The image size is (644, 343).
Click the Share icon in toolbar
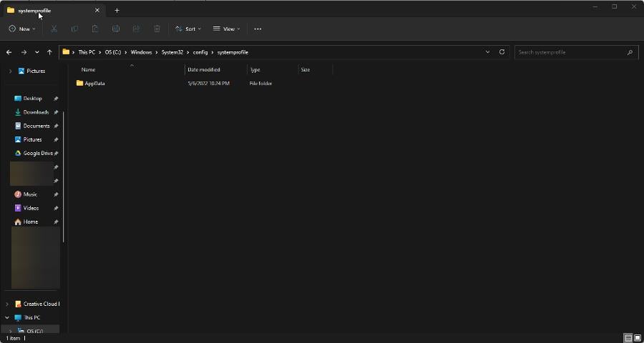coord(136,29)
